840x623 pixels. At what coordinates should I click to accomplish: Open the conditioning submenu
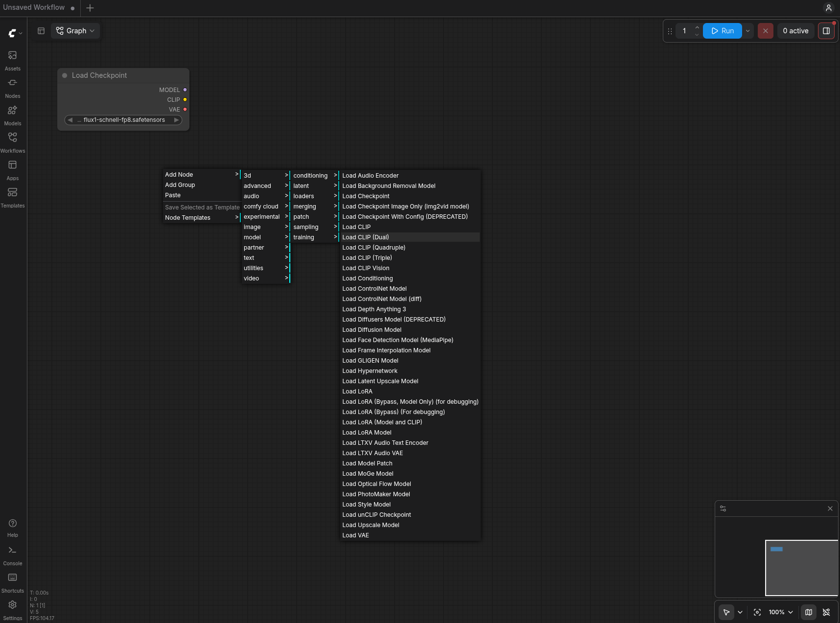pos(315,176)
